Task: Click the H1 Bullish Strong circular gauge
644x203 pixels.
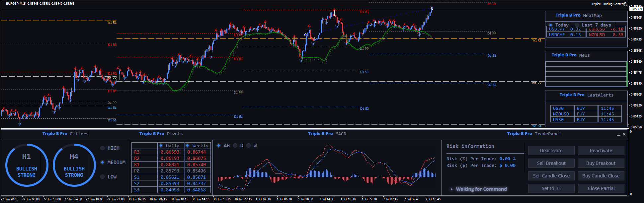Action: coord(27,165)
